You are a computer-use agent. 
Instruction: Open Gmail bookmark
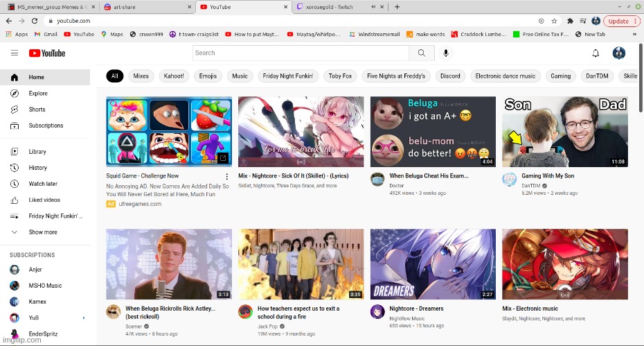pyautogui.click(x=46, y=34)
